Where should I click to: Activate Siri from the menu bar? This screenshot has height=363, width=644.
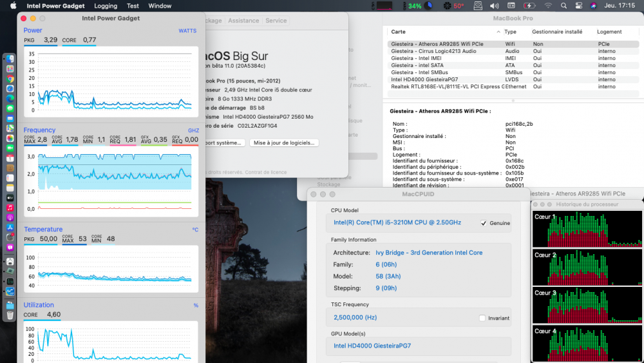click(594, 6)
